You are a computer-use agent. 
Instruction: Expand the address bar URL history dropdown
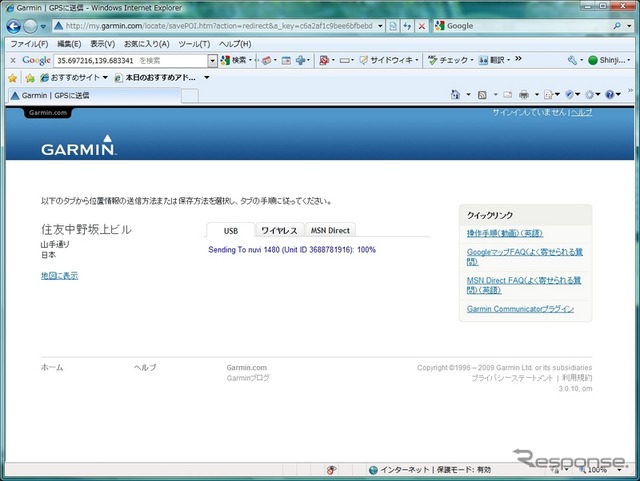pos(380,26)
